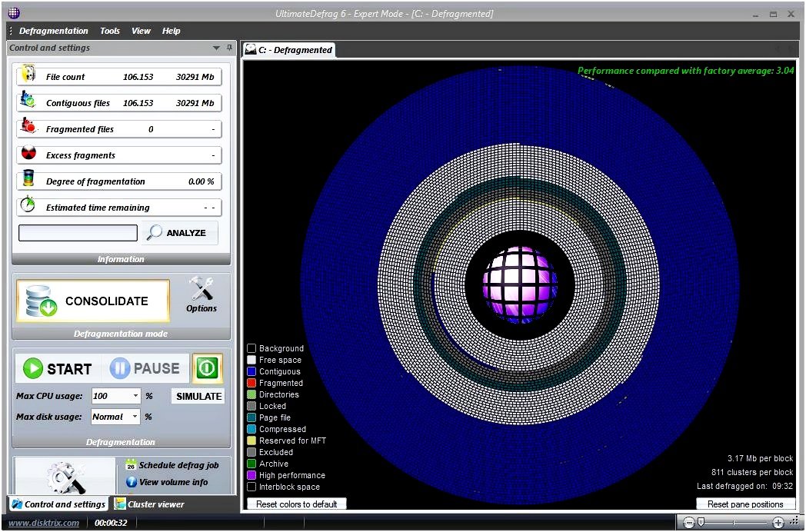Click the Interblock space color swatch
The width and height of the screenshot is (806, 532).
pos(251,487)
